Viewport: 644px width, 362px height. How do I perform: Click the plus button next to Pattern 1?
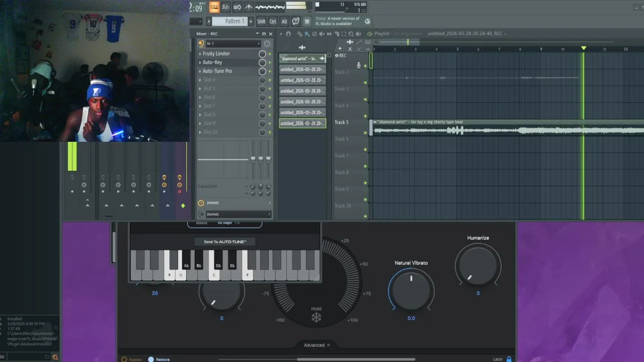click(x=251, y=22)
